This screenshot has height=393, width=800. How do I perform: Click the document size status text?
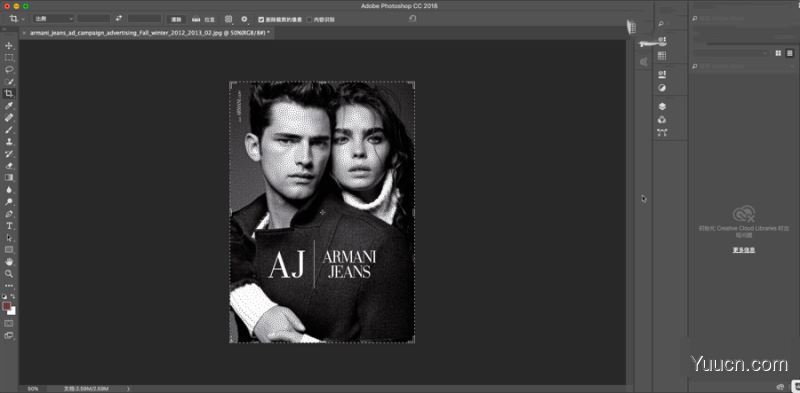(x=86, y=389)
